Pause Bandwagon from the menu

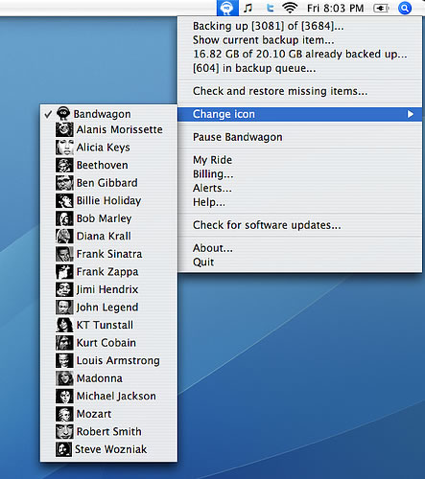(x=237, y=137)
